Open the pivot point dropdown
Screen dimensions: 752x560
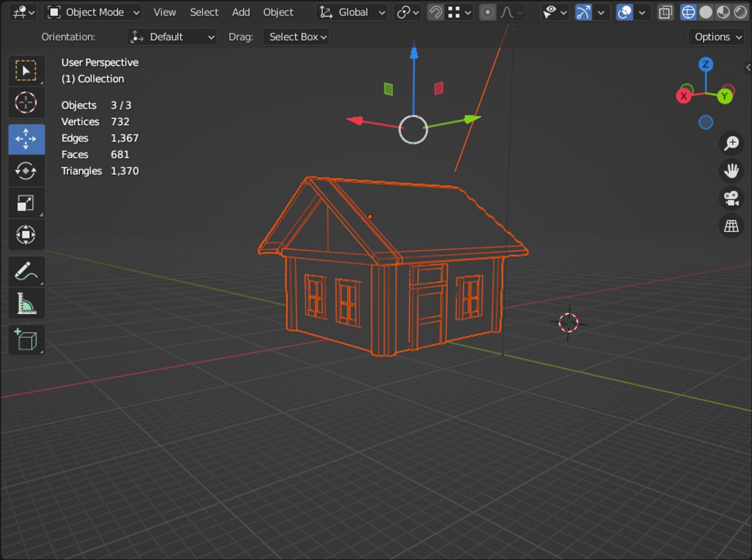[x=407, y=12]
